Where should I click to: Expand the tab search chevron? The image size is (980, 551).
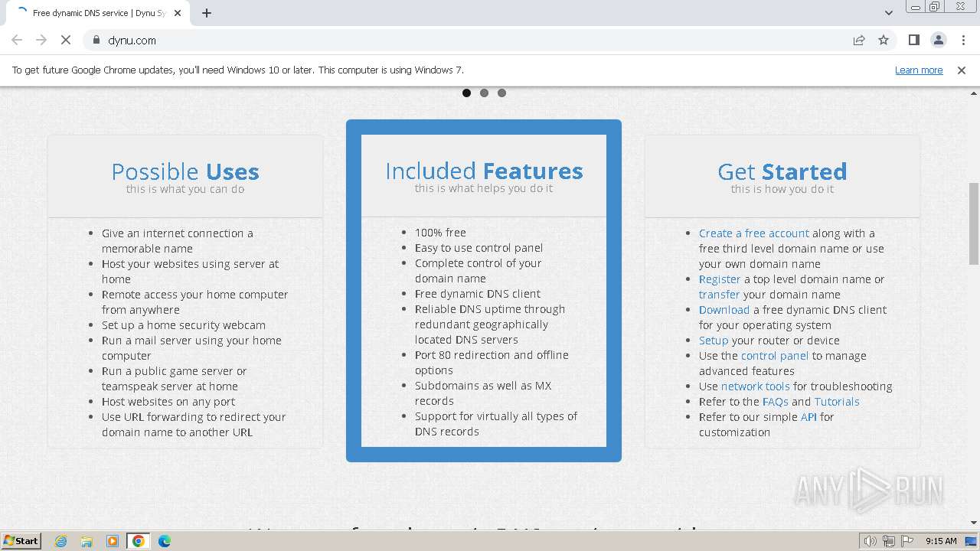888,13
